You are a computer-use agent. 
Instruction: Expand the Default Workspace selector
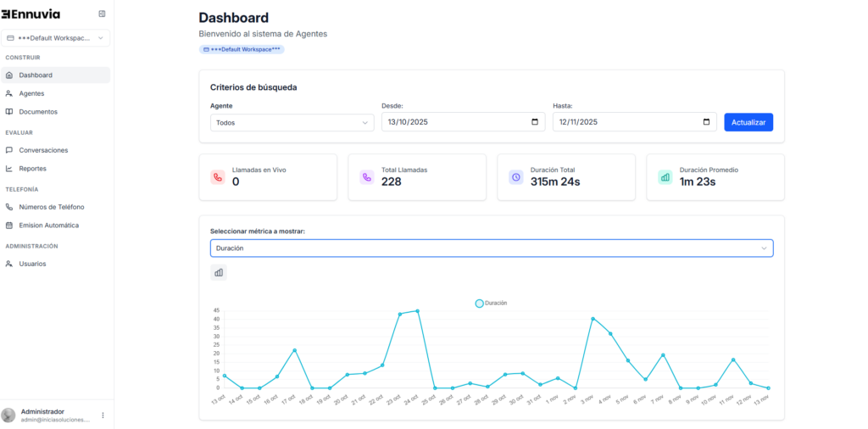pyautogui.click(x=56, y=38)
